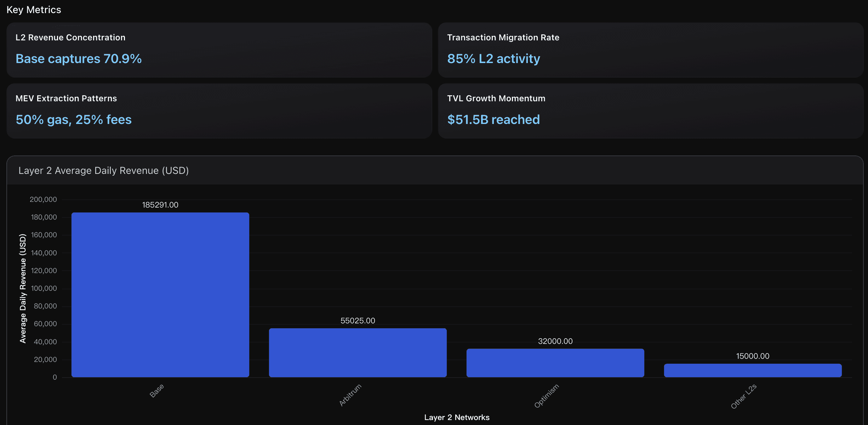Click the 32000.00 bar value label

tap(555, 341)
